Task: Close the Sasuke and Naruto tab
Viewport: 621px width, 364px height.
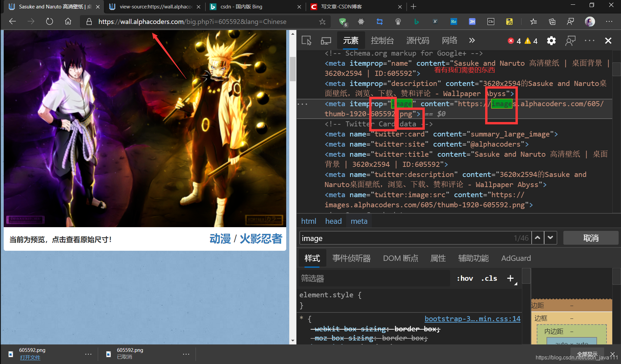Action: coord(98,7)
